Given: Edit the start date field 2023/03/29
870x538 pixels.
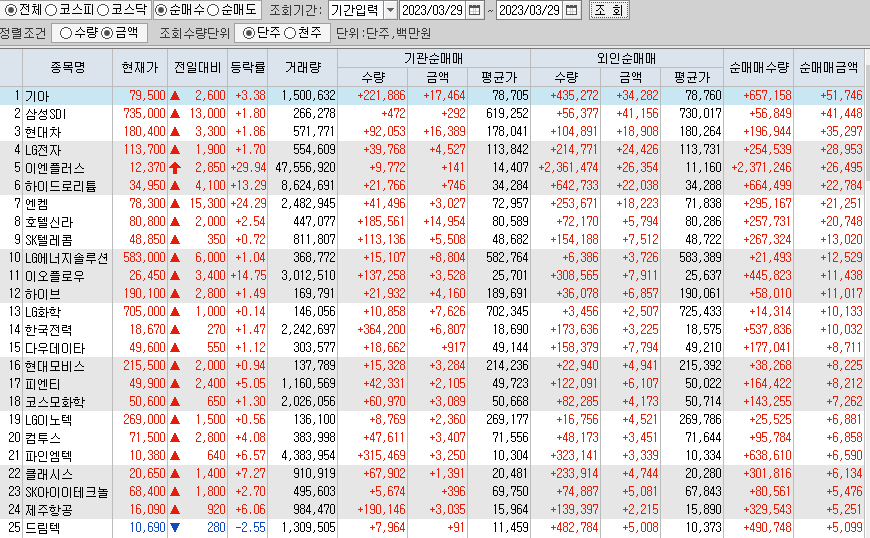Looking at the screenshot, I should click(432, 10).
